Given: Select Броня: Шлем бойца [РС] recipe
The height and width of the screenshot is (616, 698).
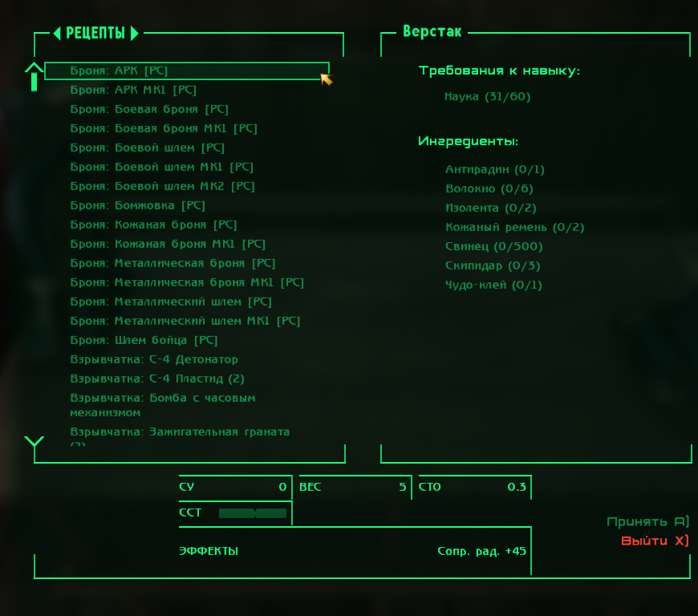Looking at the screenshot, I should click(x=144, y=340).
